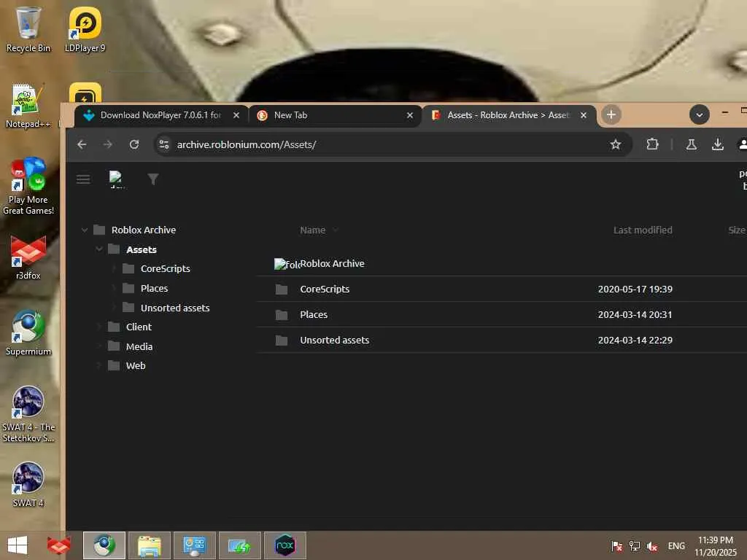View site information icon in address bar
Image resolution: width=747 pixels, height=560 pixels.
(x=164, y=144)
